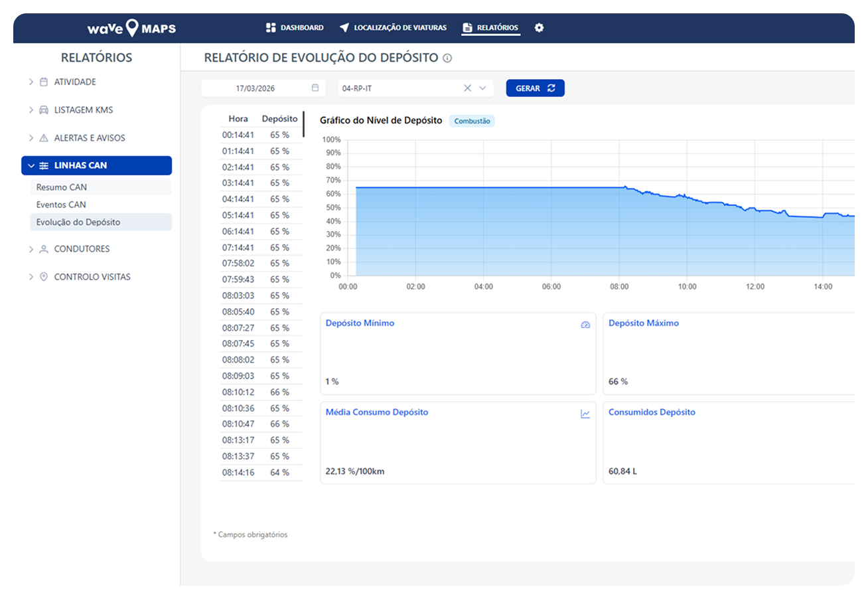This screenshot has height=599, width=868.
Task: Expand the Controlo Visitas section
Action: 31,277
